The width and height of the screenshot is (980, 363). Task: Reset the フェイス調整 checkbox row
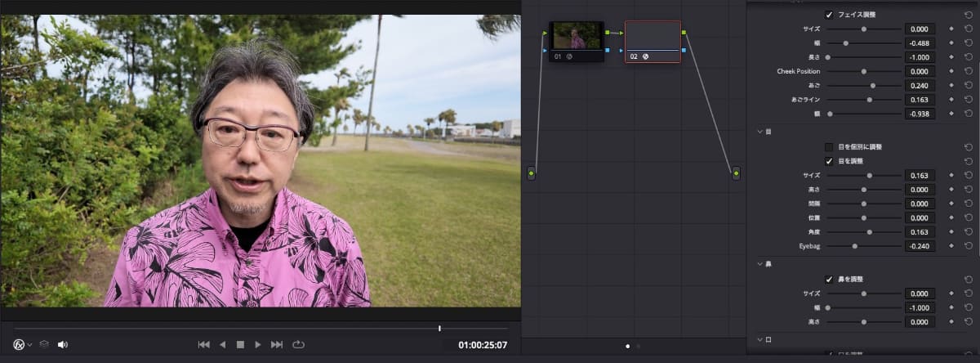968,15
